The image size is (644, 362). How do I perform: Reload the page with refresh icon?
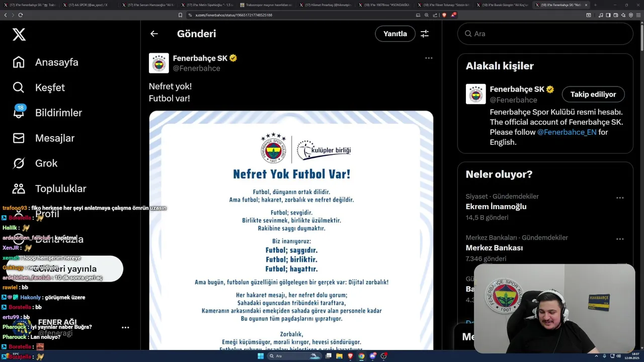21,15
